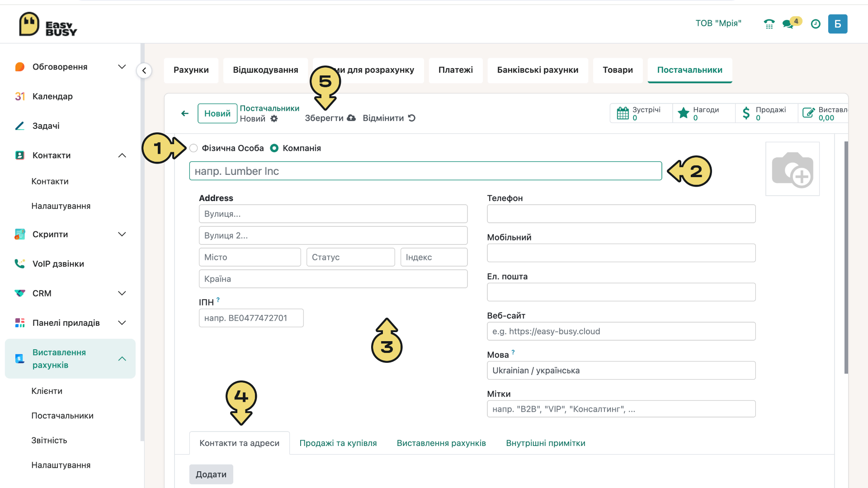Viewport: 868px width, 488px height.
Task: Click the CRM handshake sidebar icon
Action: [19, 293]
